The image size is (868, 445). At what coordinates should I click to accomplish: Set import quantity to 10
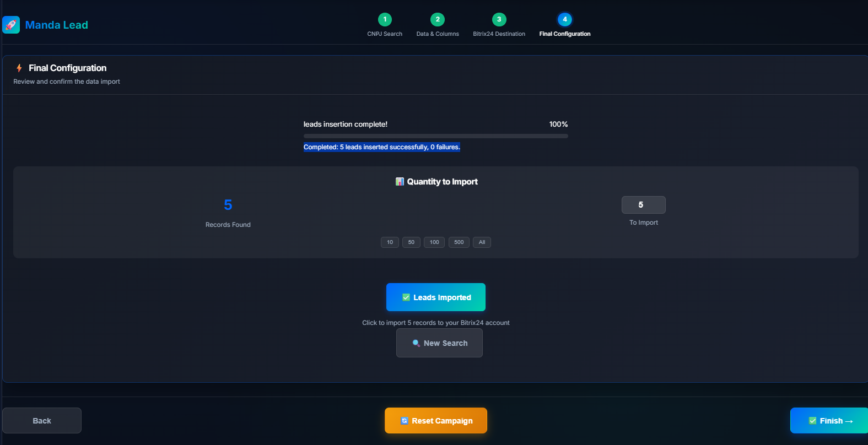390,242
